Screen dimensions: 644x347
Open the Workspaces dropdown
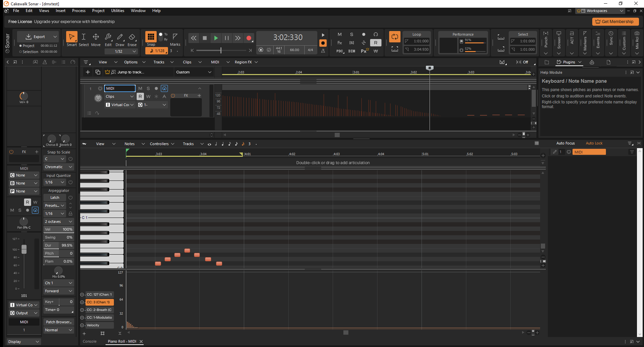pos(600,11)
